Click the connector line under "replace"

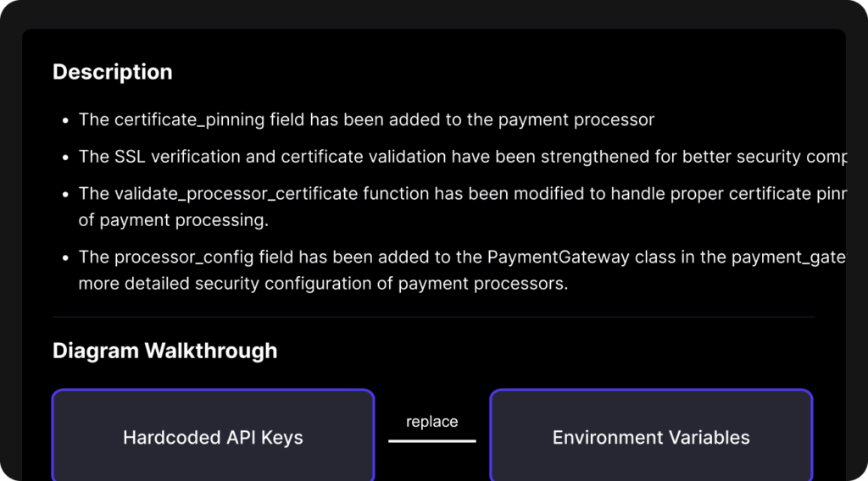(x=432, y=440)
